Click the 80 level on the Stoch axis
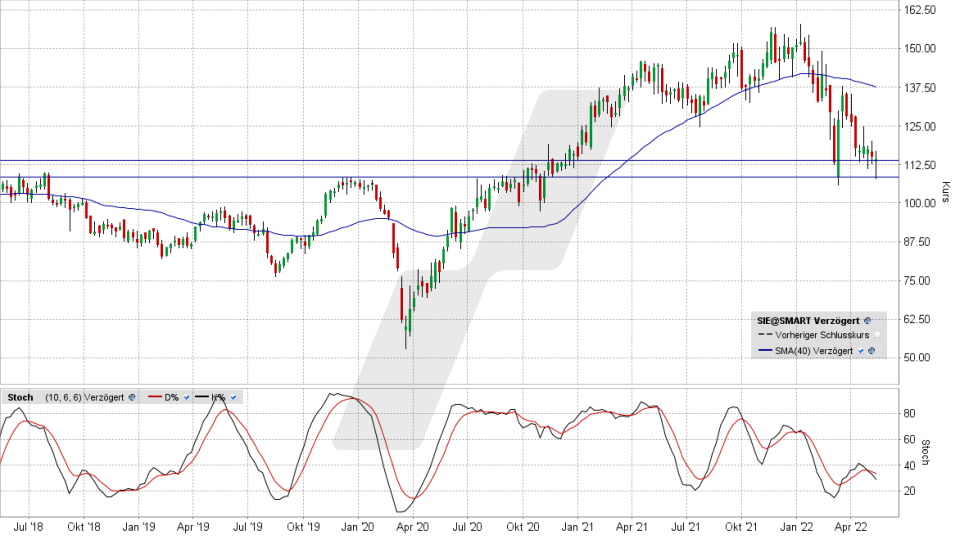This screenshot has width=960, height=540. click(x=910, y=413)
